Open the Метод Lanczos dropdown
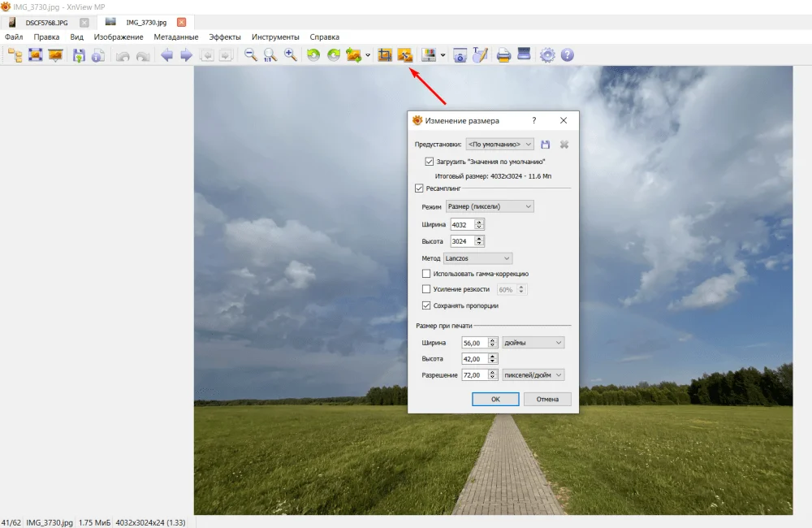812x528 pixels. click(477, 258)
